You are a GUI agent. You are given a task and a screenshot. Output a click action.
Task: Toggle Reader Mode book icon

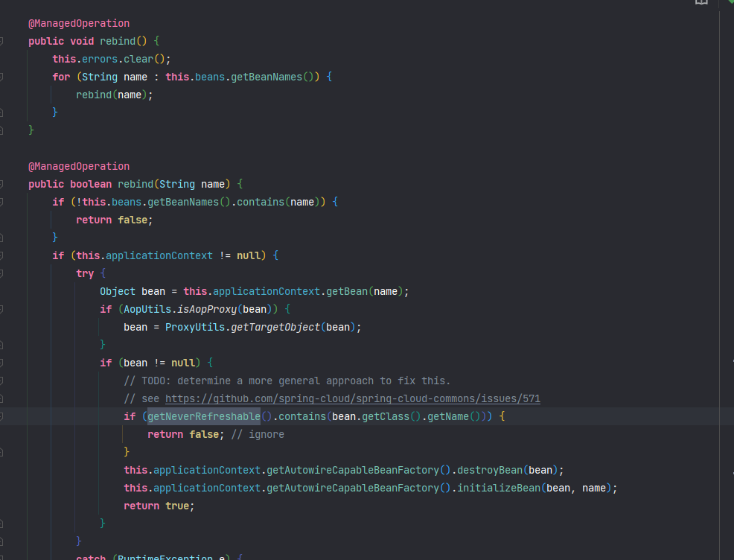(x=701, y=2)
